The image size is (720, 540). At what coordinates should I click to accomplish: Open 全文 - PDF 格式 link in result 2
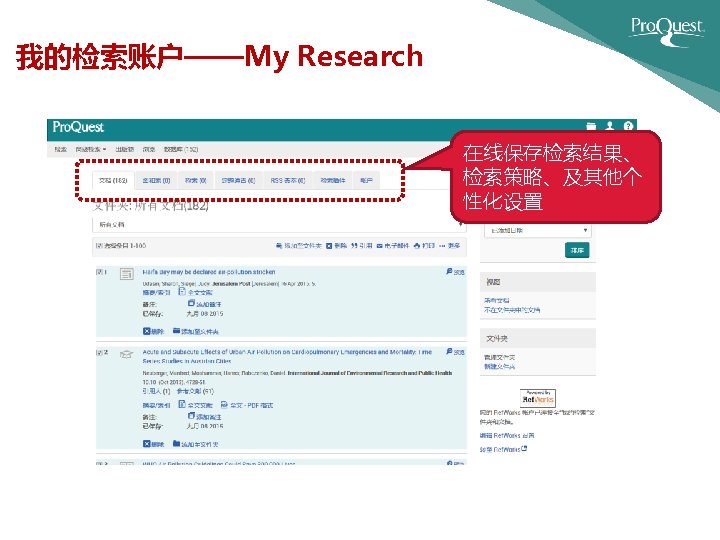point(252,405)
